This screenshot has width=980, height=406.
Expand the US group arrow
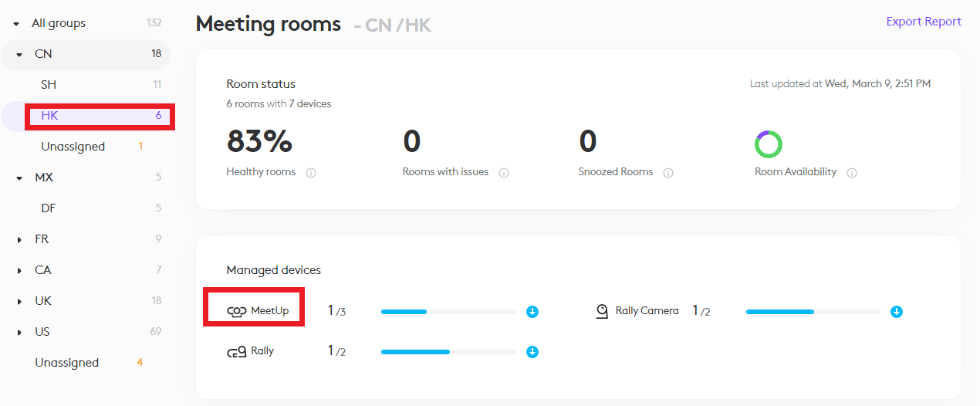pyautogui.click(x=19, y=333)
